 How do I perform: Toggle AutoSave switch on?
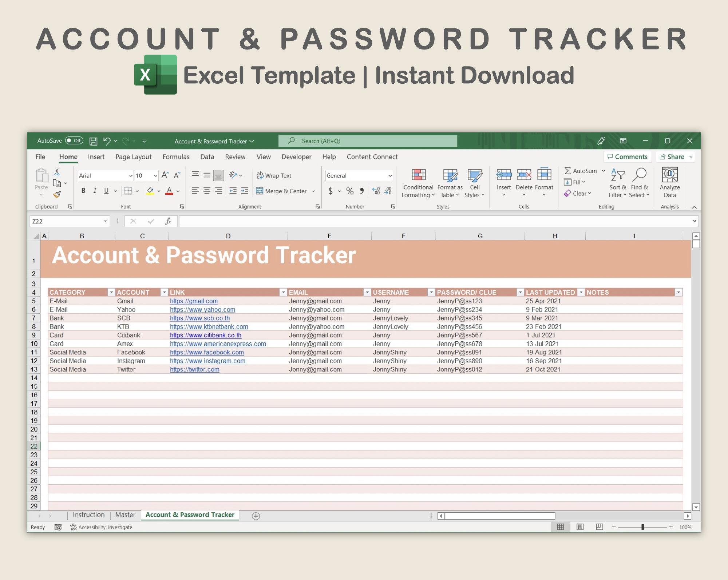pyautogui.click(x=74, y=141)
